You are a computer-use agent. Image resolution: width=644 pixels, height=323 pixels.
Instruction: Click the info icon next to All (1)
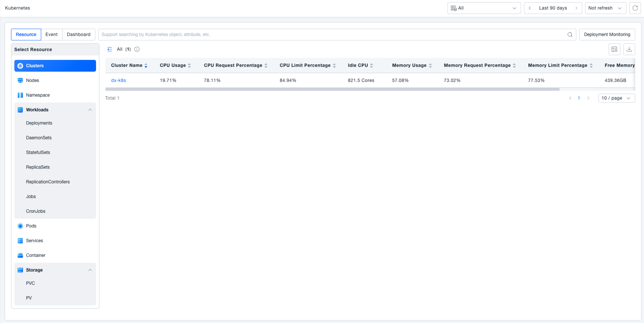click(137, 49)
